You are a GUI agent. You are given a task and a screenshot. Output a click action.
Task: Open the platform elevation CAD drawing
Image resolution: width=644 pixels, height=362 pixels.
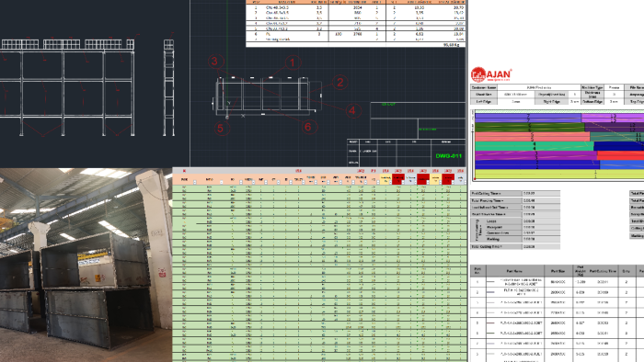pyautogui.click(x=95, y=84)
